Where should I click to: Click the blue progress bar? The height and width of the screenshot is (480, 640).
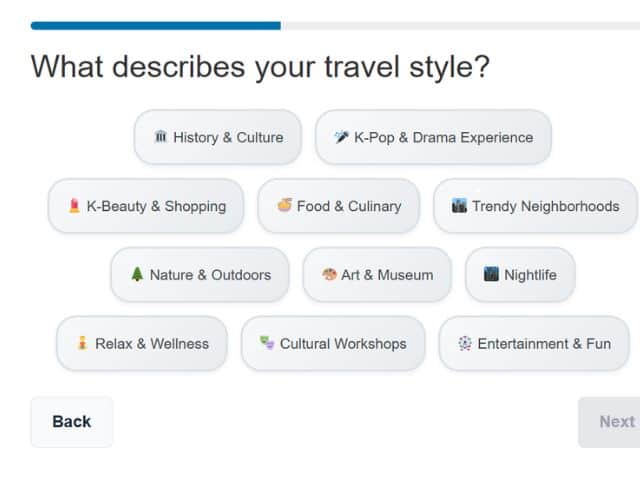155,26
